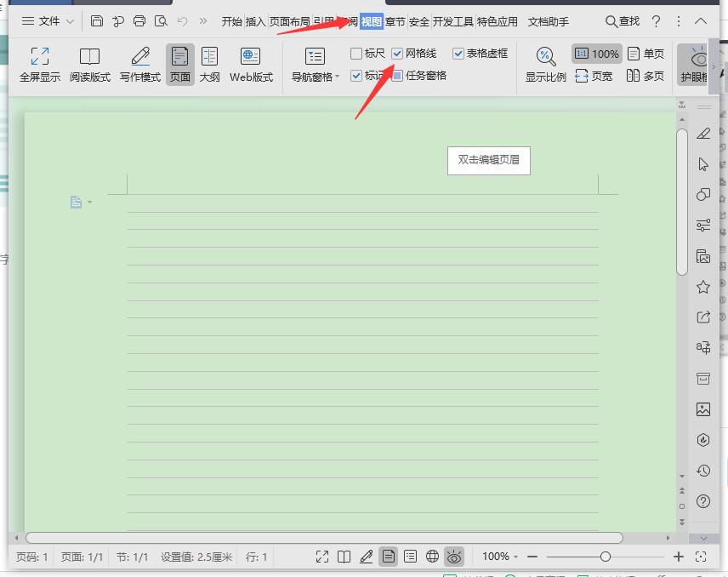Click the 双击编辑页眉 header hint box
This screenshot has height=577, width=728.
489,160
